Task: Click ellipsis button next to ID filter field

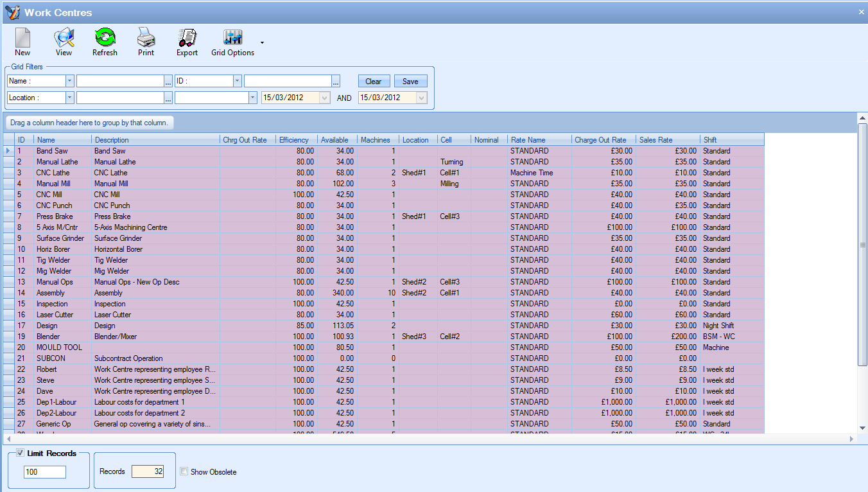Action: pyautogui.click(x=336, y=81)
